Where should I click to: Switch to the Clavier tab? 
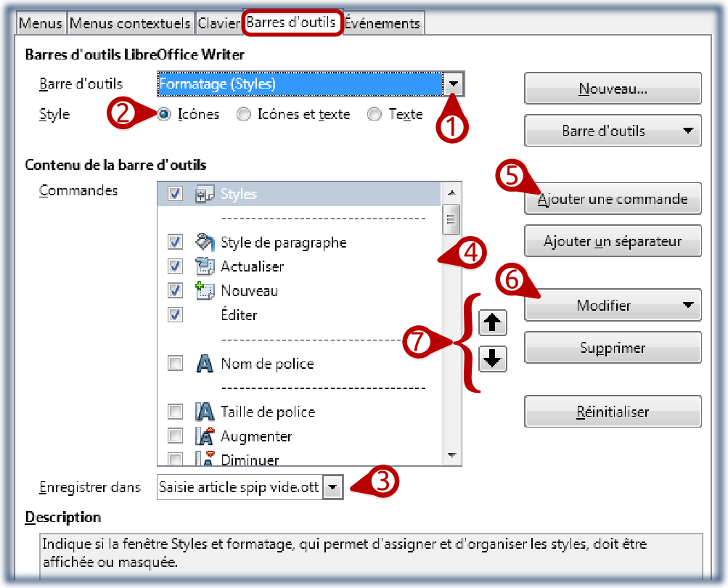click(218, 23)
